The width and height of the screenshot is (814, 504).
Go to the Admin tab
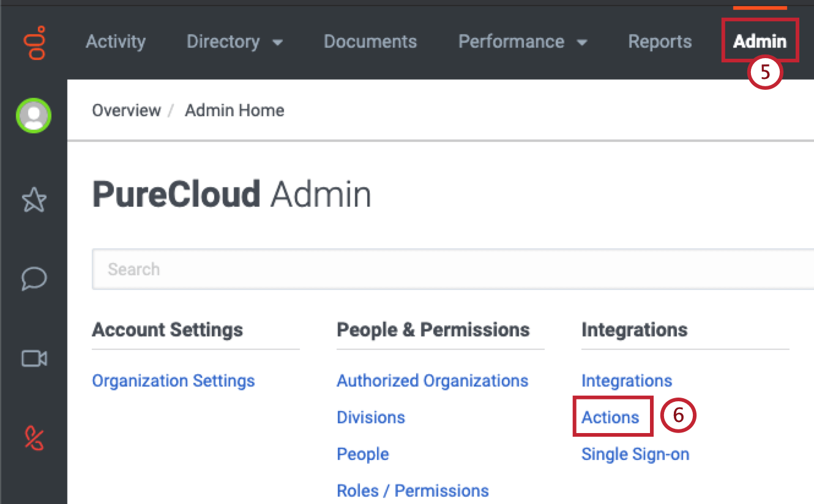760,42
